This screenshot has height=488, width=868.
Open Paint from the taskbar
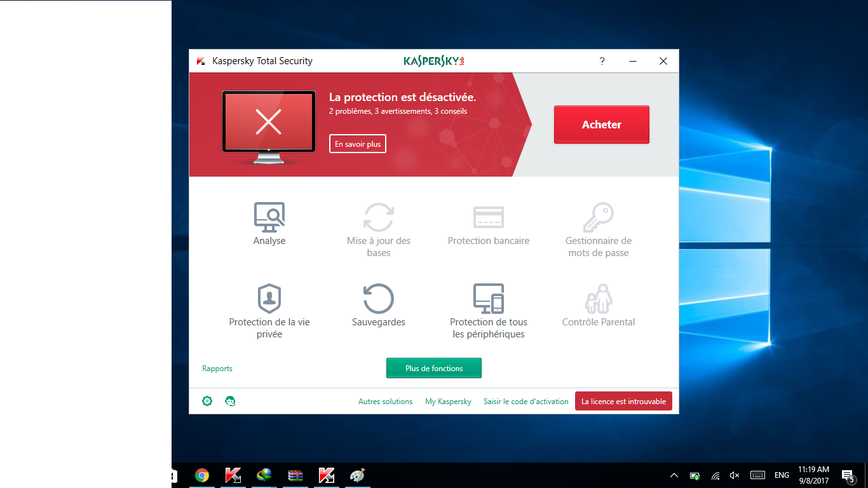tap(358, 475)
